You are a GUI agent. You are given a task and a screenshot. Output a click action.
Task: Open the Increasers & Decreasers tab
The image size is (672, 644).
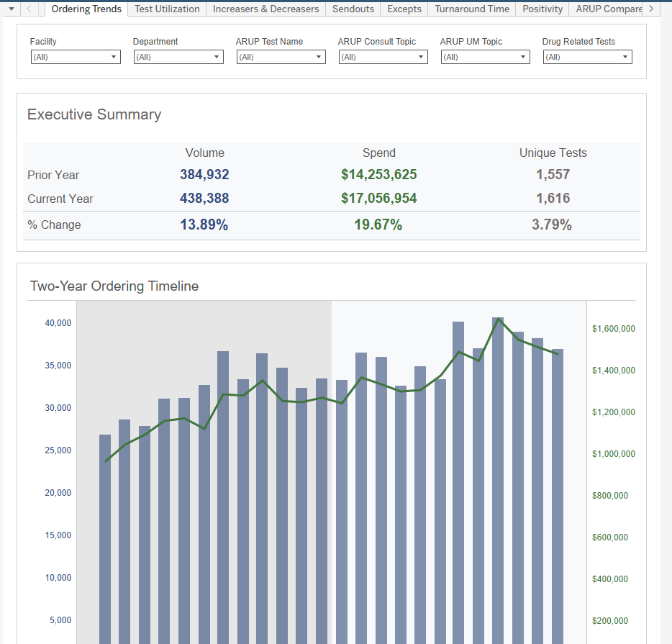point(265,9)
